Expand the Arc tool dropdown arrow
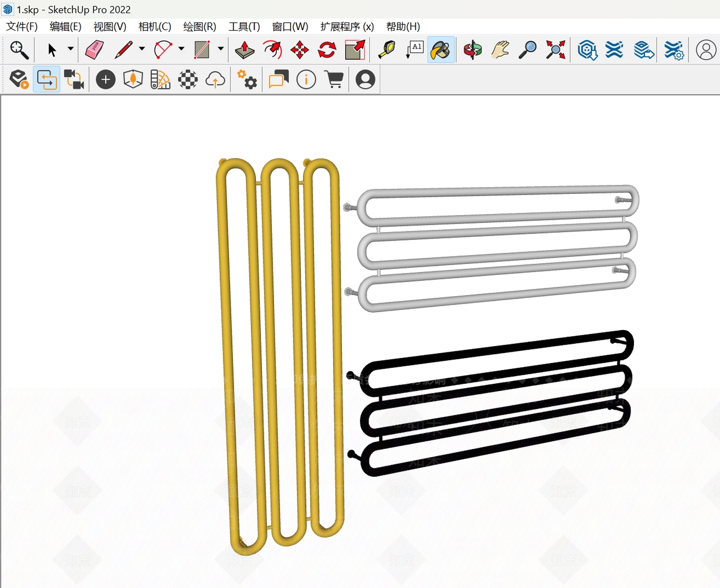 (x=181, y=49)
